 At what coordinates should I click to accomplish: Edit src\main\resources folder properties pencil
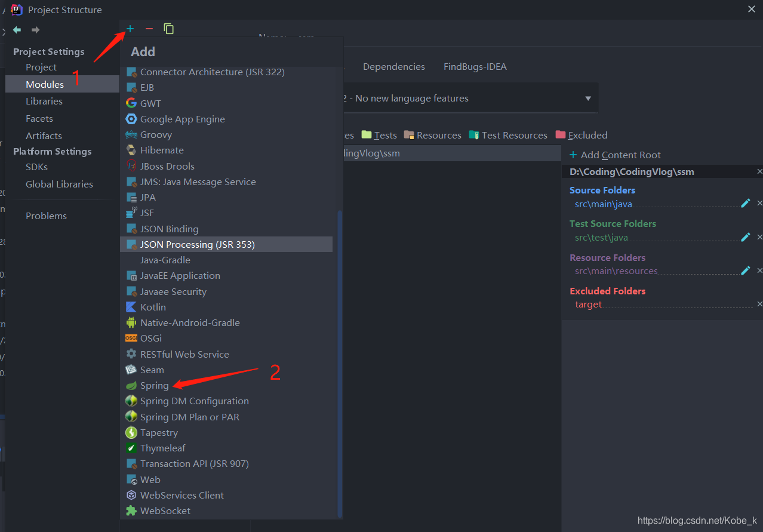pyautogui.click(x=745, y=270)
